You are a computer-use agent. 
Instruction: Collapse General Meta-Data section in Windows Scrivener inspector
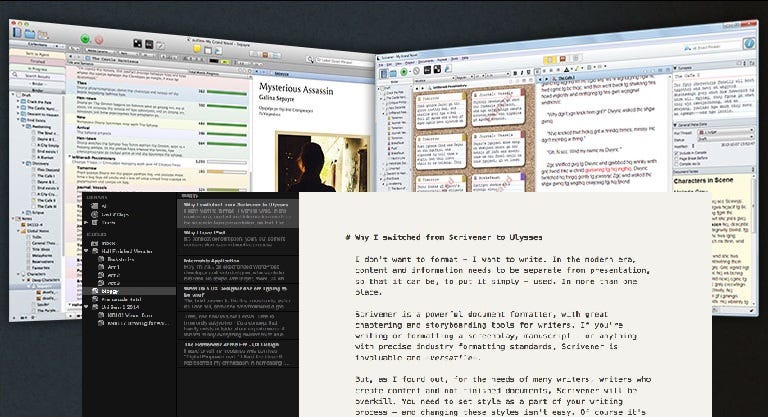[676, 125]
